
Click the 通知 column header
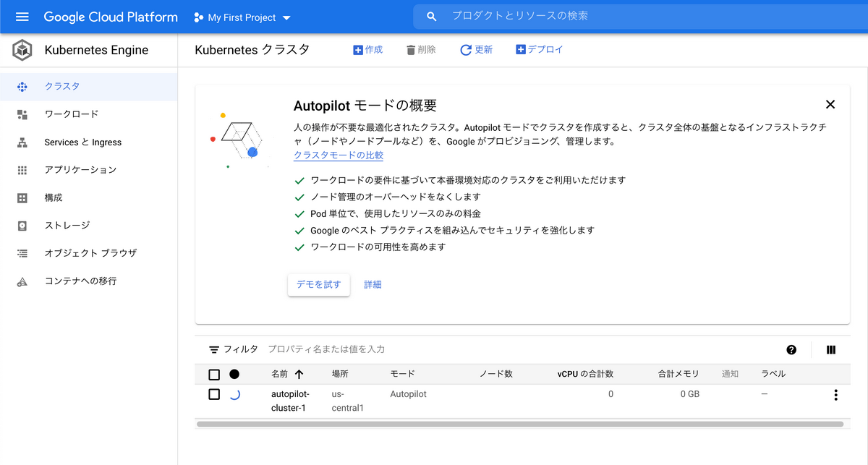[x=730, y=375]
